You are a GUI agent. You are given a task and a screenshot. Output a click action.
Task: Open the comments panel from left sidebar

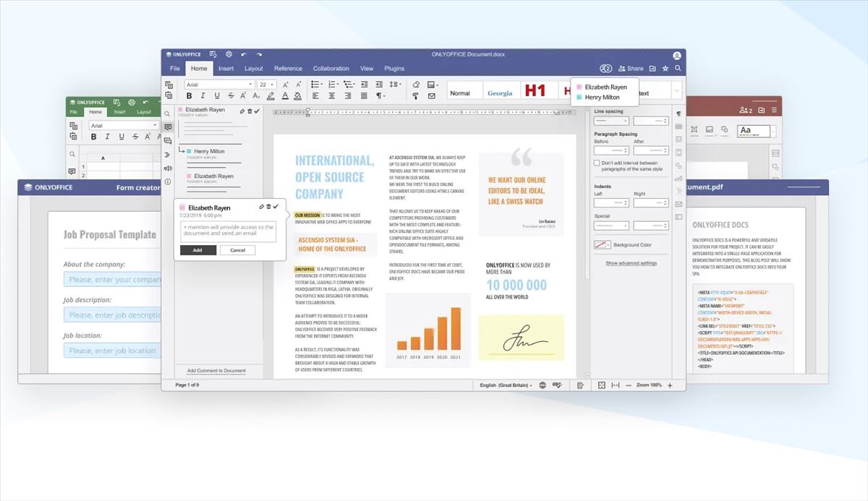(167, 127)
